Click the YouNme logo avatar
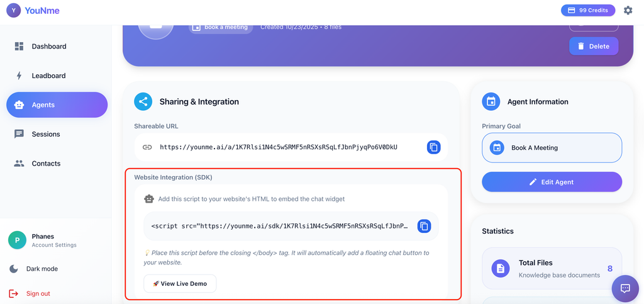The width and height of the screenshot is (644, 304). (x=14, y=11)
